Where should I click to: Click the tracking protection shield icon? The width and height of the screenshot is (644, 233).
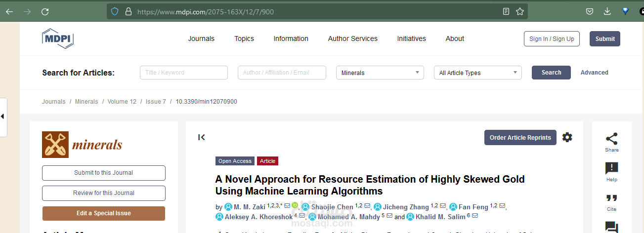tap(115, 11)
